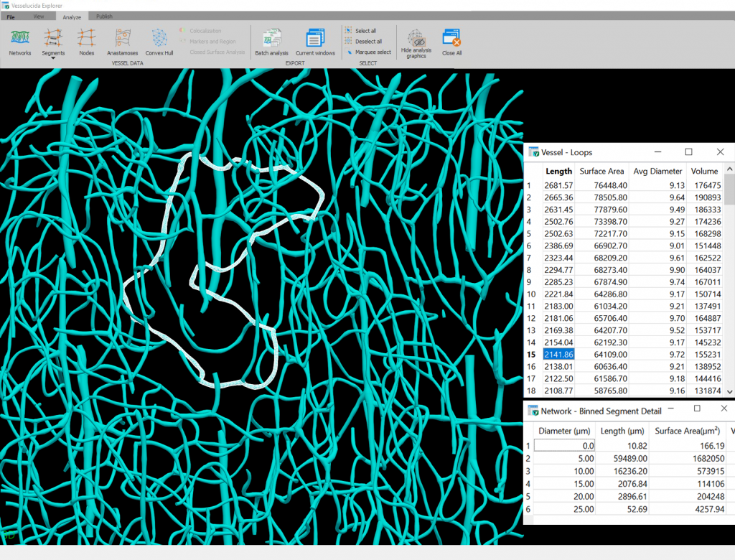Click the Loops window scrollbar thumb
Viewport: 735px width, 560px height.
[x=729, y=189]
